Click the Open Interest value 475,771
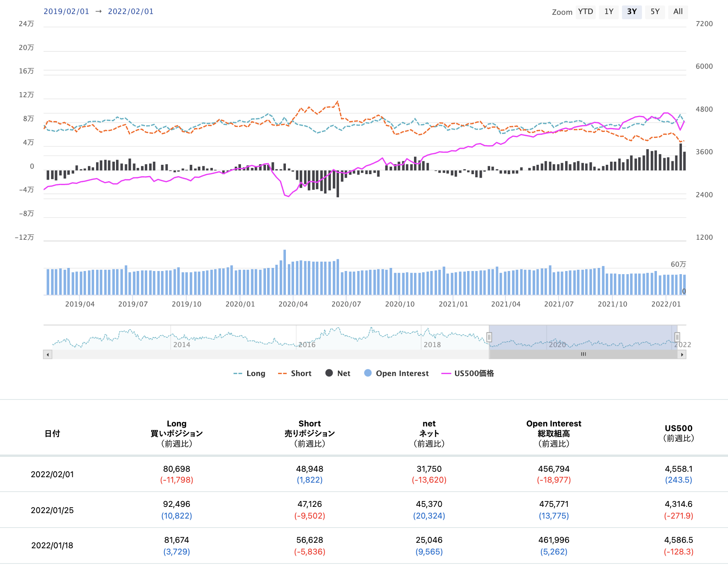Image resolution: width=728 pixels, height=567 pixels. pyautogui.click(x=554, y=504)
